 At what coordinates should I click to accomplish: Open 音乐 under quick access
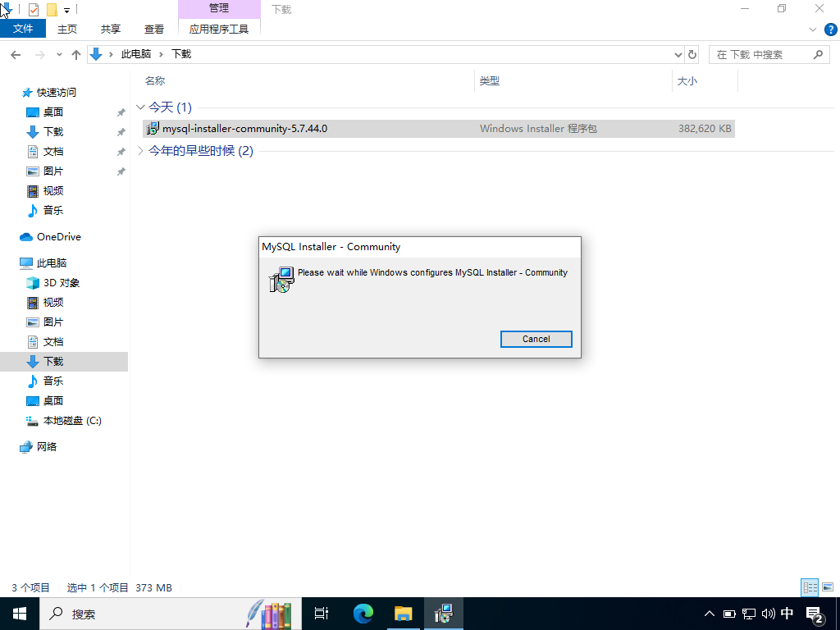53,211
